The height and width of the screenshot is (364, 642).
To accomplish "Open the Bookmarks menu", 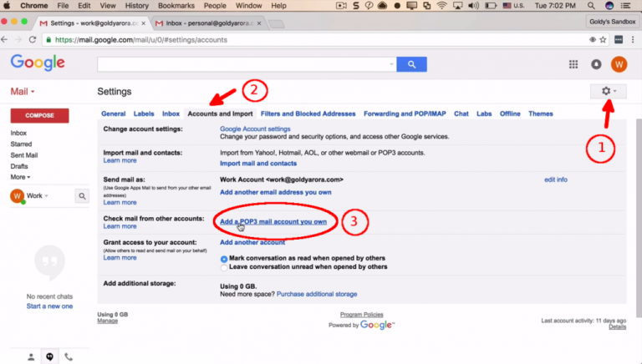I will (176, 6).
